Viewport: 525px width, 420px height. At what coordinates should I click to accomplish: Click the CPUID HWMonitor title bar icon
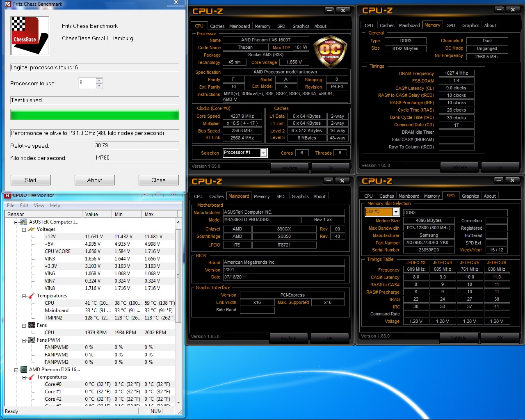[x=7, y=195]
